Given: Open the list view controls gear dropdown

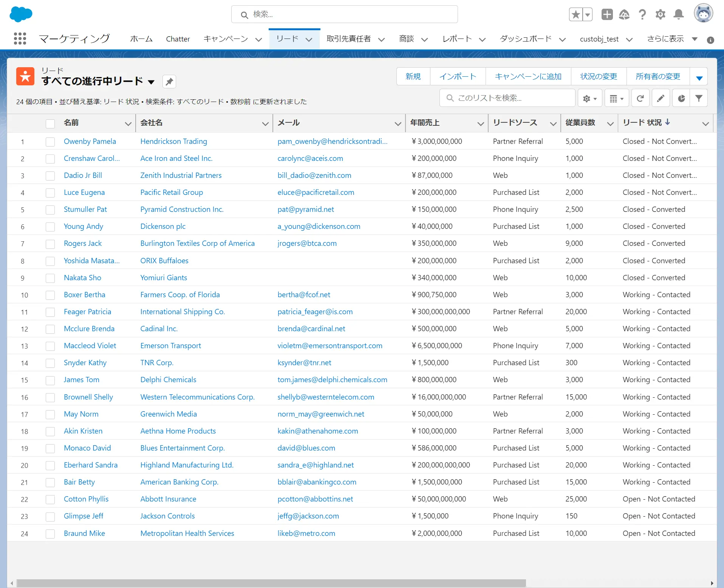Looking at the screenshot, I should click(590, 99).
